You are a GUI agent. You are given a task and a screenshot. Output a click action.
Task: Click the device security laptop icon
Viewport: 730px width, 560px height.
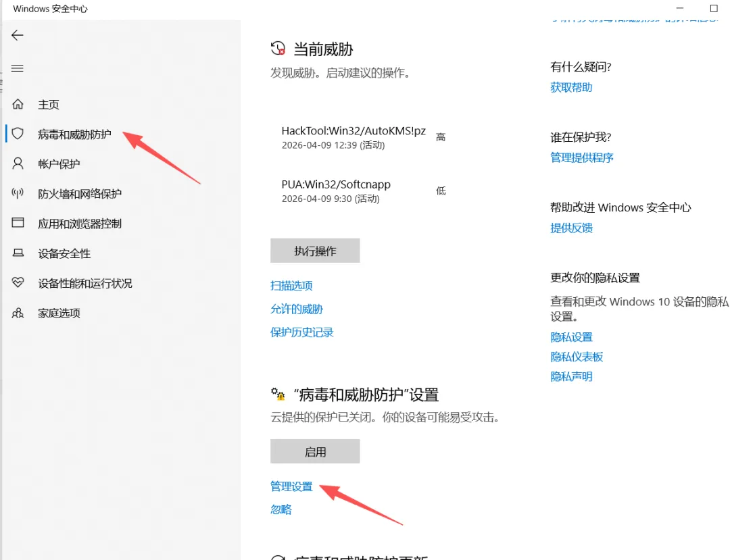click(x=18, y=253)
